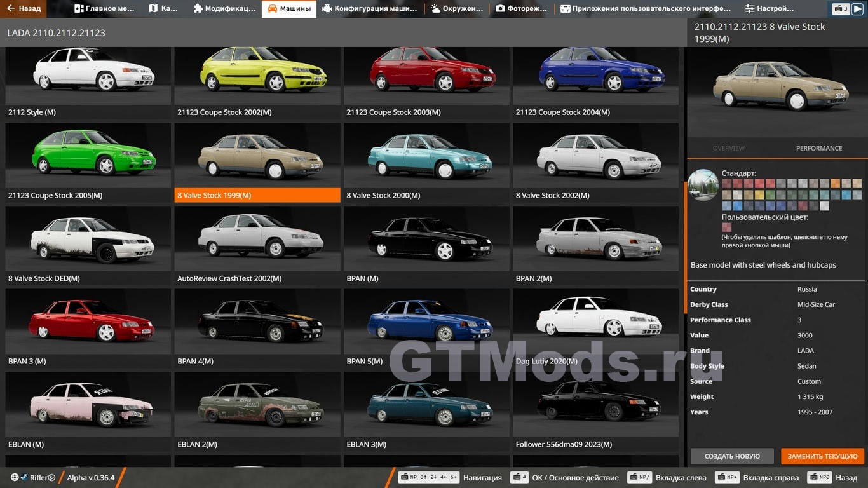This screenshot has width=868, height=488.
Task: Click the LADA 2110.2112.21123 header
Action: pyautogui.click(x=57, y=32)
